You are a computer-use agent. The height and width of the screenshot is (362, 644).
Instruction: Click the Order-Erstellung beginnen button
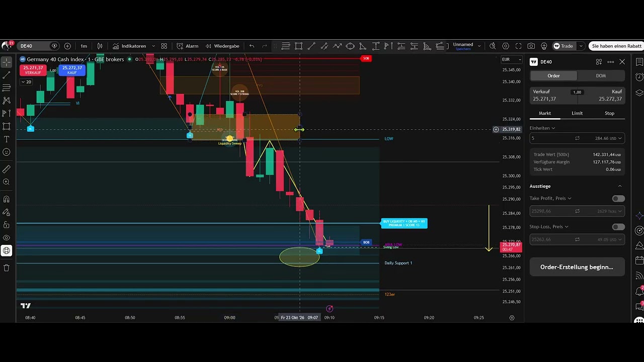(577, 267)
